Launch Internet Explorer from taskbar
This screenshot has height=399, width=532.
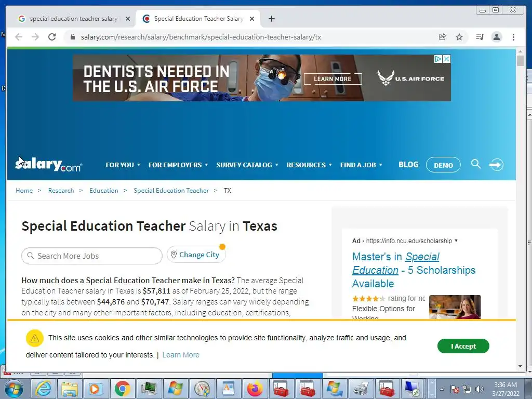pyautogui.click(x=44, y=389)
